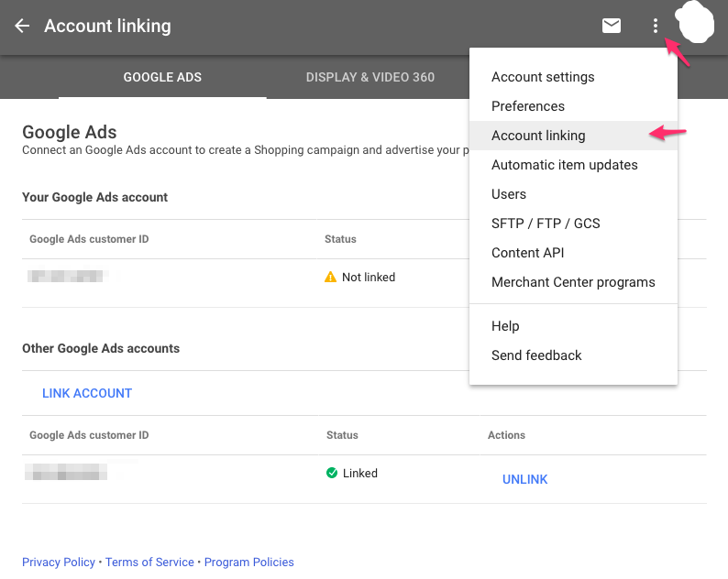Click the green Linked checkmark icon
The image size is (728, 579).
click(x=332, y=474)
